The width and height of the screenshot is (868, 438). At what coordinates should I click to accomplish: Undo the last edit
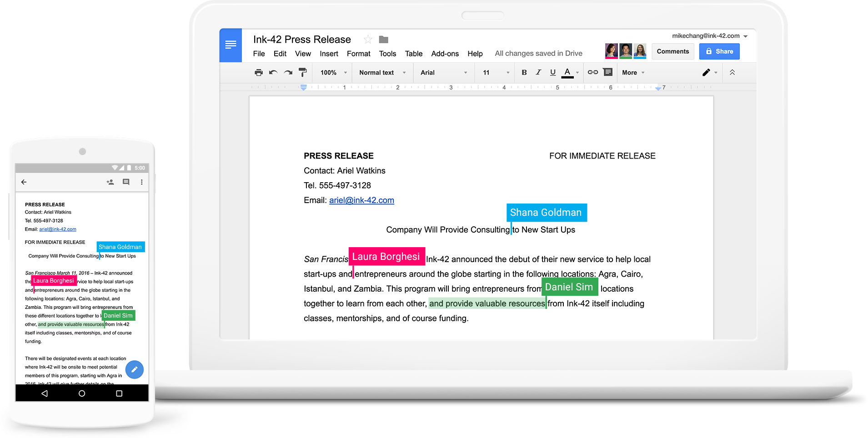point(273,73)
